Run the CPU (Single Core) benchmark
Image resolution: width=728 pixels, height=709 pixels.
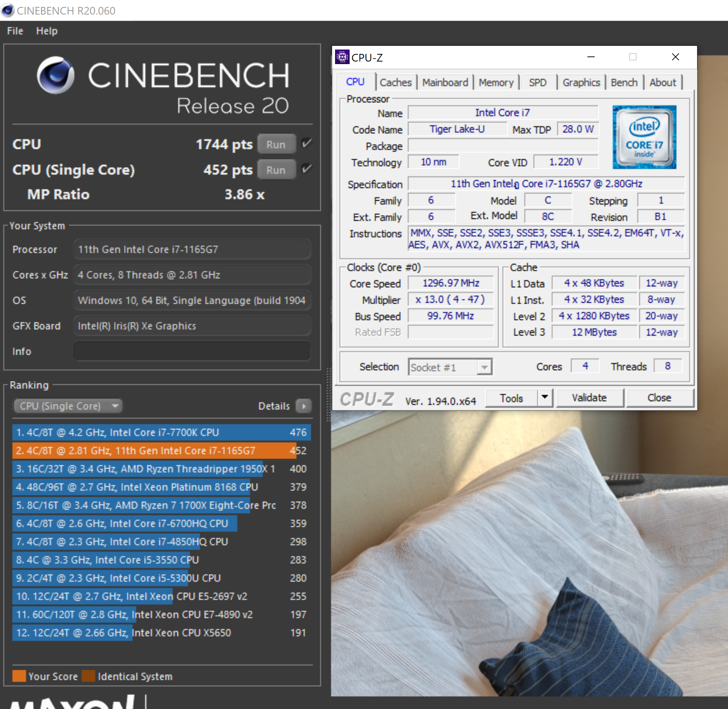pos(276,170)
